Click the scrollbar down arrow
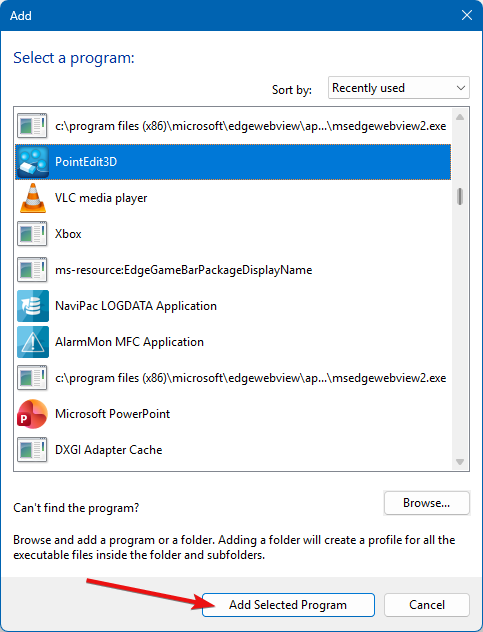The image size is (483, 632). coord(460,462)
